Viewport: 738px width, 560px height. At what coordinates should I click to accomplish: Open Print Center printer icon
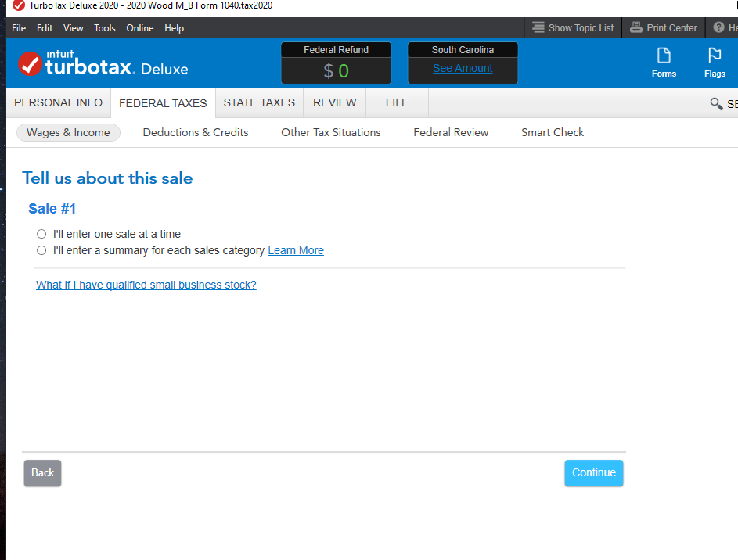coord(635,27)
